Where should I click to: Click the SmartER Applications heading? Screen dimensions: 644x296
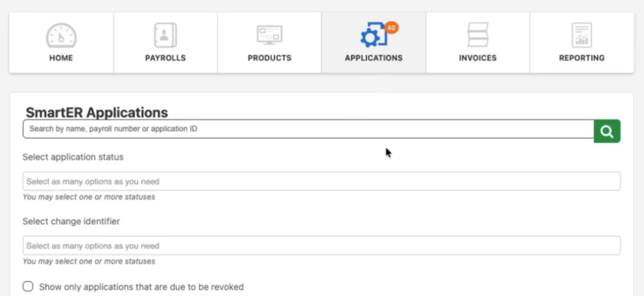[x=97, y=113]
